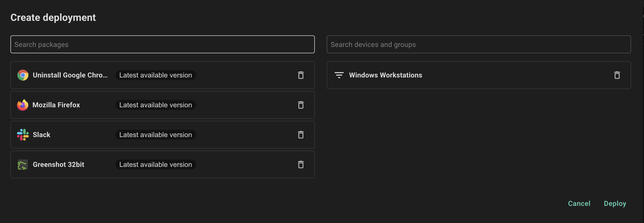This screenshot has height=223, width=644.
Task: Open version selector for Slack
Action: click(x=155, y=135)
